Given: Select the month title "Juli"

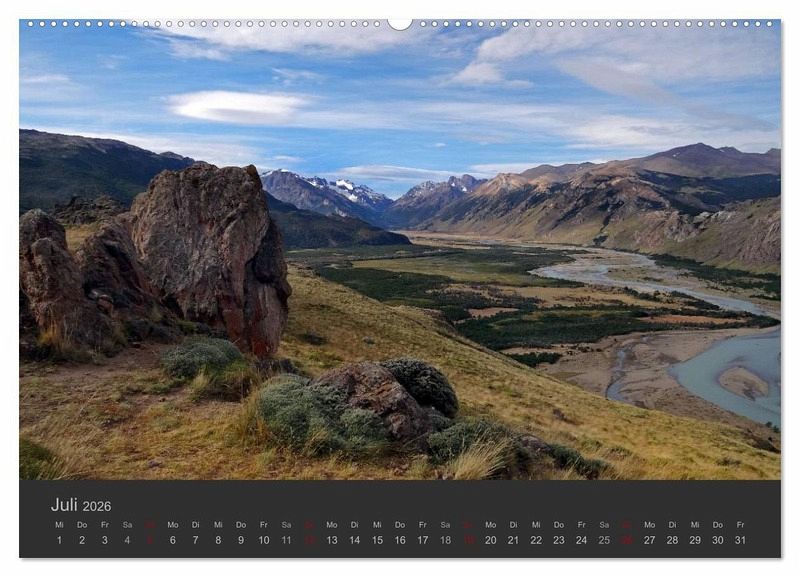Looking at the screenshot, I should [64, 505].
